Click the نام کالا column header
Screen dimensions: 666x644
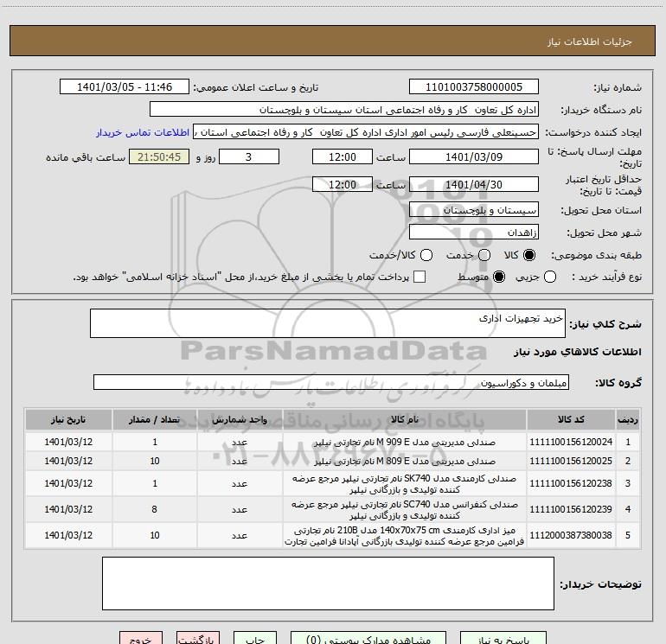[405, 420]
